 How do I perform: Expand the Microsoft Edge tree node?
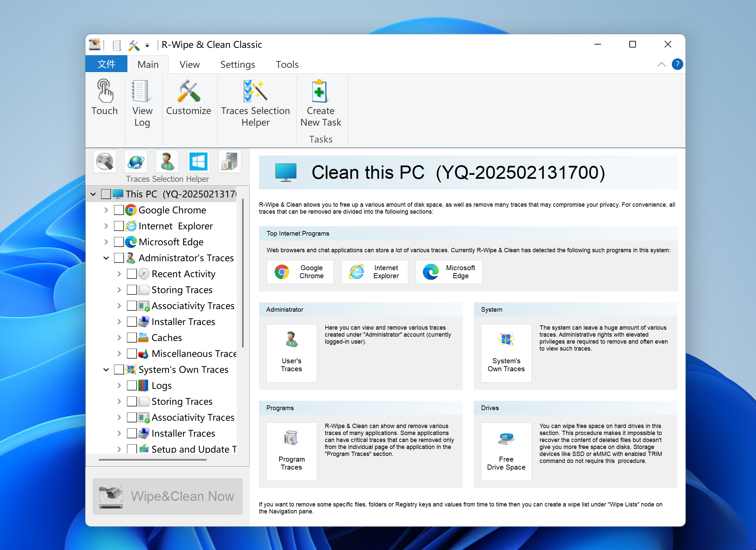[106, 242]
